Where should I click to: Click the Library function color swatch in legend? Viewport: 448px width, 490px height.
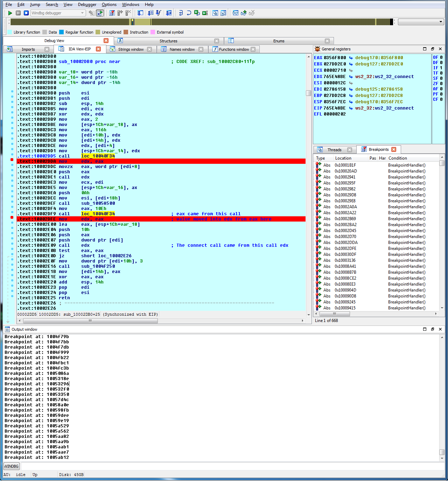9,32
